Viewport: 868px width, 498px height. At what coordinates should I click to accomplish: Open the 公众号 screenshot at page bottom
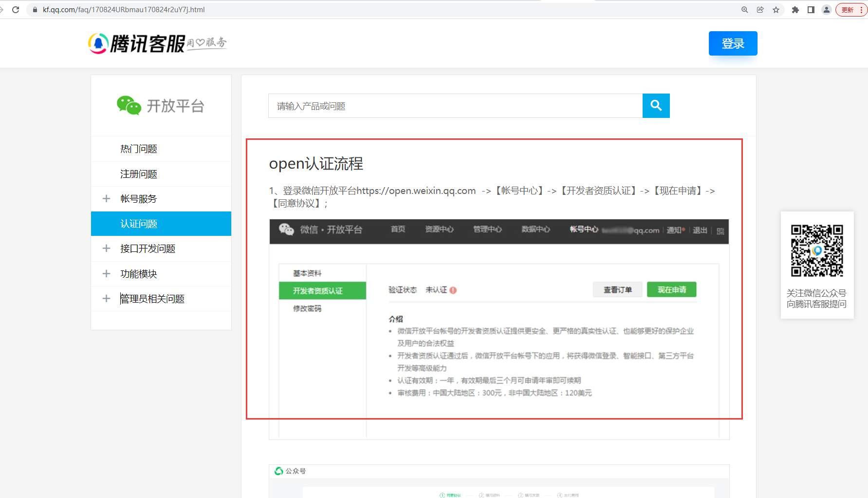[499, 481]
